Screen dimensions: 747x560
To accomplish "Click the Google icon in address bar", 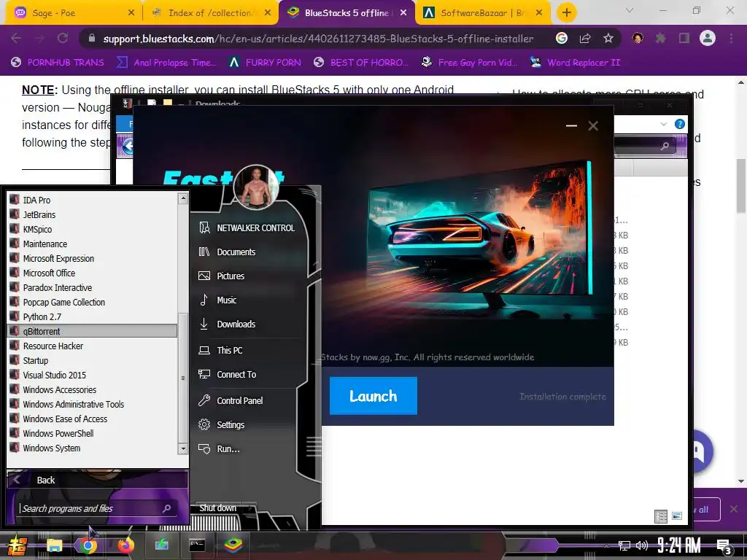I will pos(562,39).
